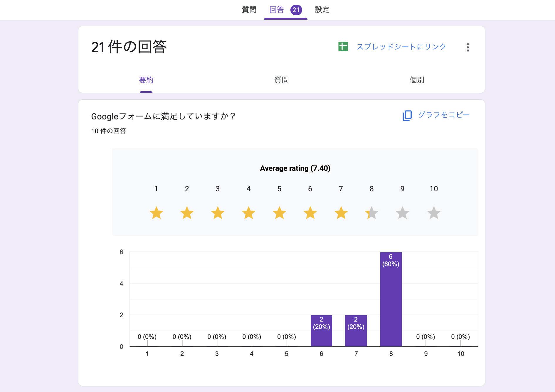This screenshot has width=555, height=392.
Task: Click the star under rating 7
Action: 341,213
